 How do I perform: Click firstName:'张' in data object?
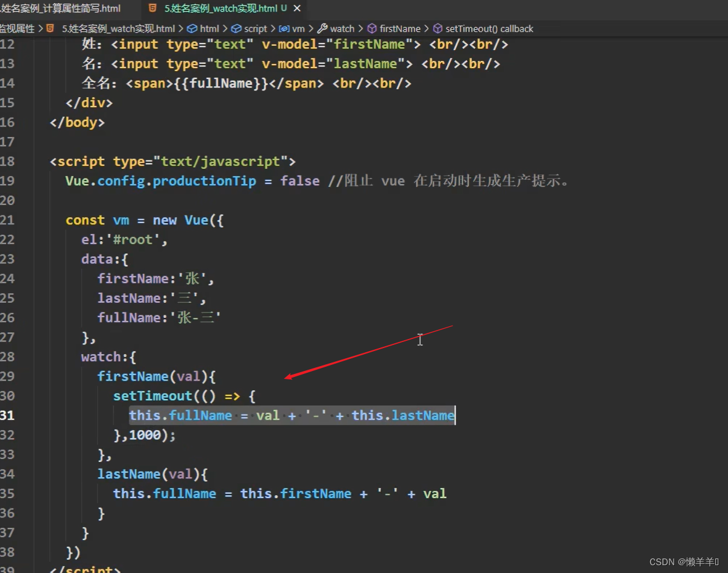click(152, 279)
